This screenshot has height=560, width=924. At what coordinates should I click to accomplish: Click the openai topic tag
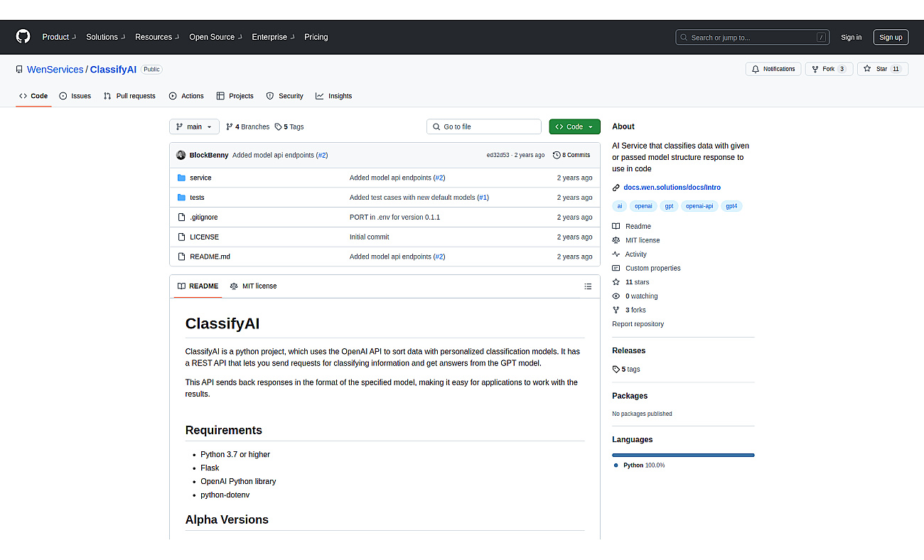click(x=643, y=206)
